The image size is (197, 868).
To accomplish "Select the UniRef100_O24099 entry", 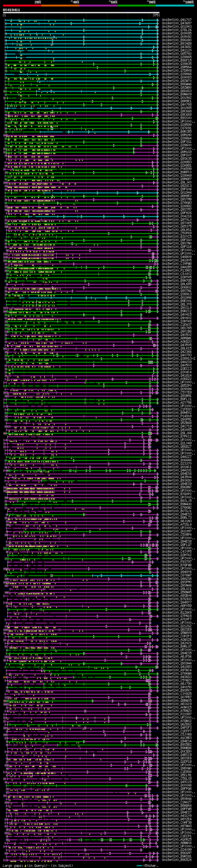I will [x=176, y=850].
